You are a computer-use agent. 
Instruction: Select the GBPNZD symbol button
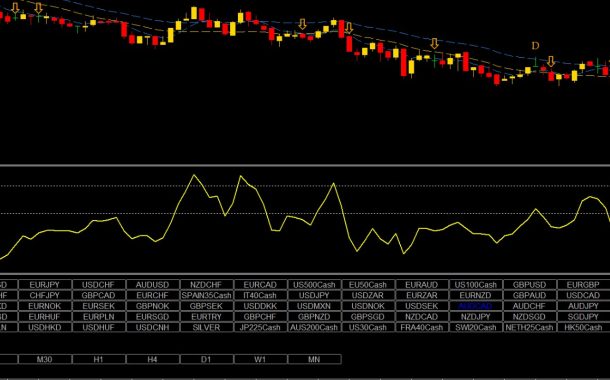[x=314, y=317]
